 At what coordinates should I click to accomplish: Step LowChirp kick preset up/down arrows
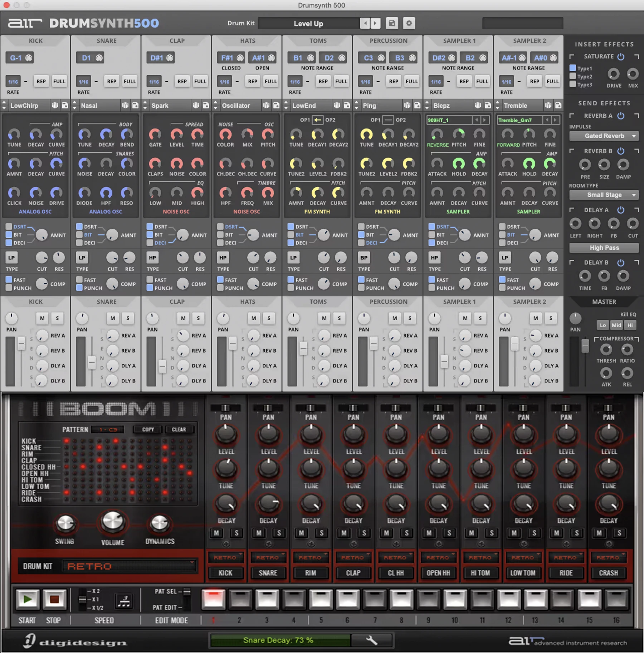click(x=4, y=105)
